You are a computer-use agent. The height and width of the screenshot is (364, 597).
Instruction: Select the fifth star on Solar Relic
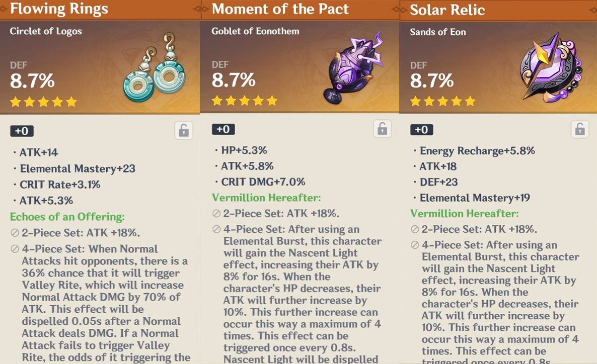click(x=470, y=101)
